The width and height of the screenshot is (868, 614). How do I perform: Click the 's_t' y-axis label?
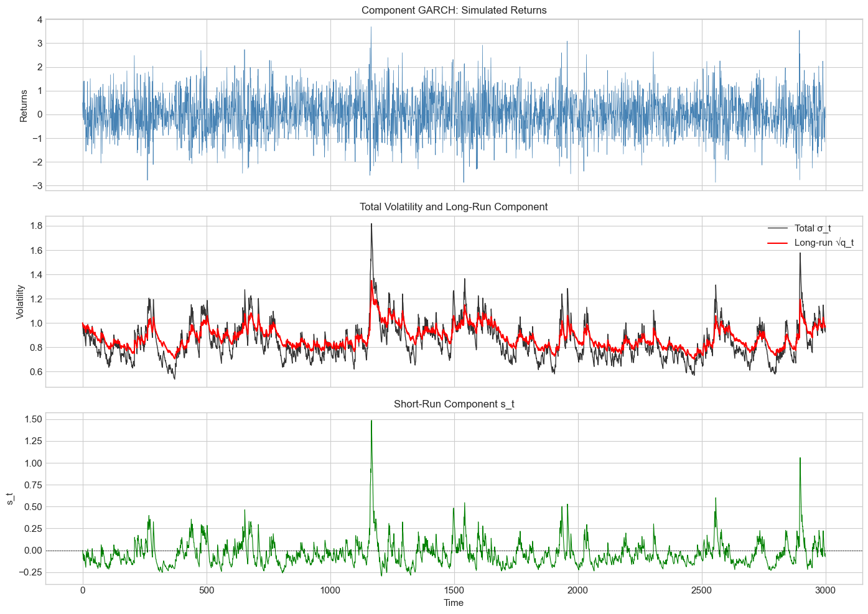[x=11, y=498]
